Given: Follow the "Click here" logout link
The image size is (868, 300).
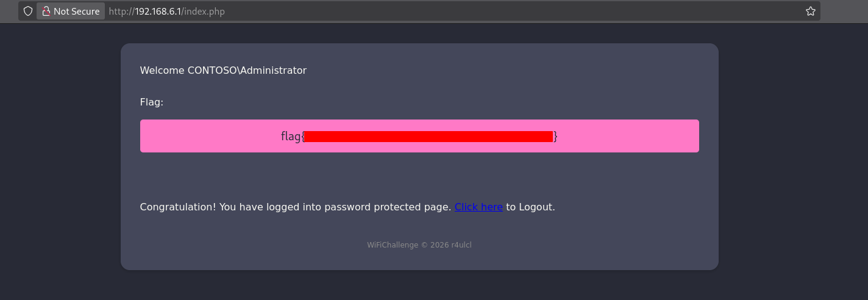Looking at the screenshot, I should [x=478, y=207].
